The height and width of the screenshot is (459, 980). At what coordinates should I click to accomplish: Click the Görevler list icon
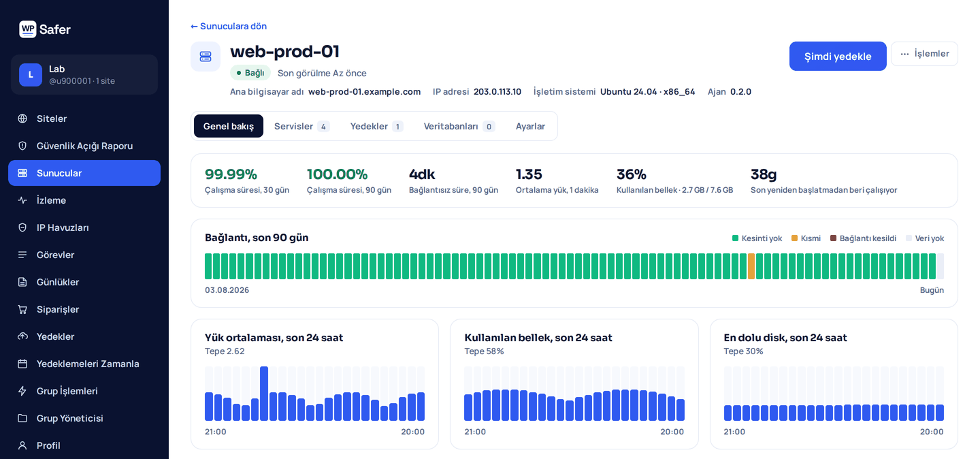22,255
